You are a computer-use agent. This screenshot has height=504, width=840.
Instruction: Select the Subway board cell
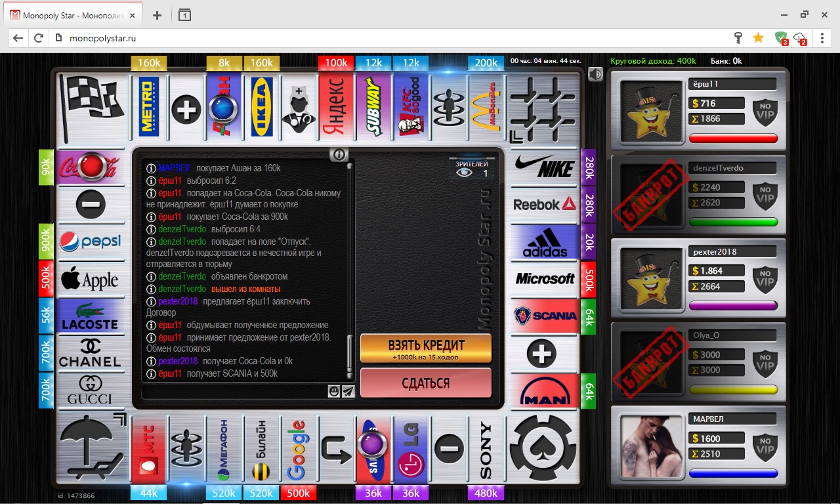(373, 106)
